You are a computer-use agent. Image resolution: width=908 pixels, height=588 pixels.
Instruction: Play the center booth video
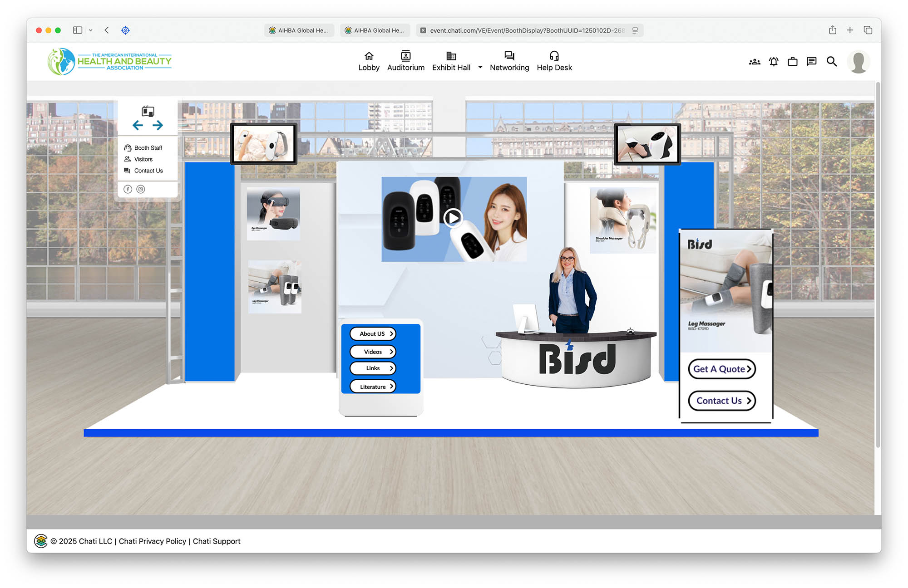point(453,218)
